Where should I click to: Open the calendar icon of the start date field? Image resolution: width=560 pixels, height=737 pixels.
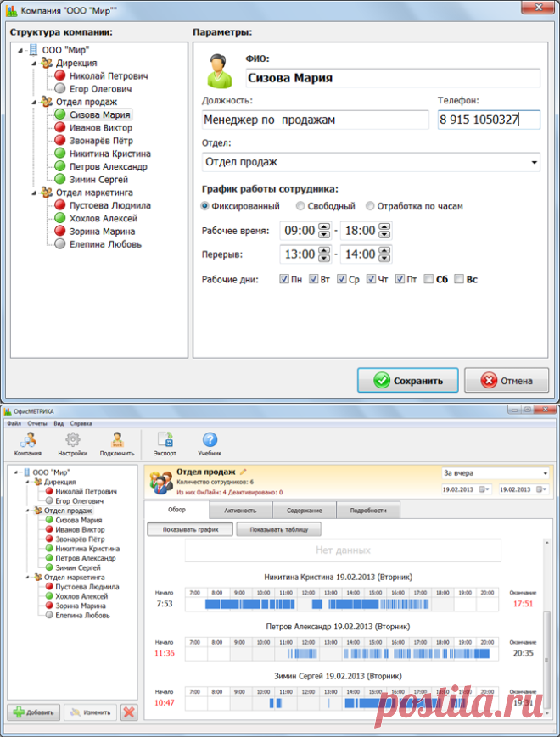coord(484,489)
